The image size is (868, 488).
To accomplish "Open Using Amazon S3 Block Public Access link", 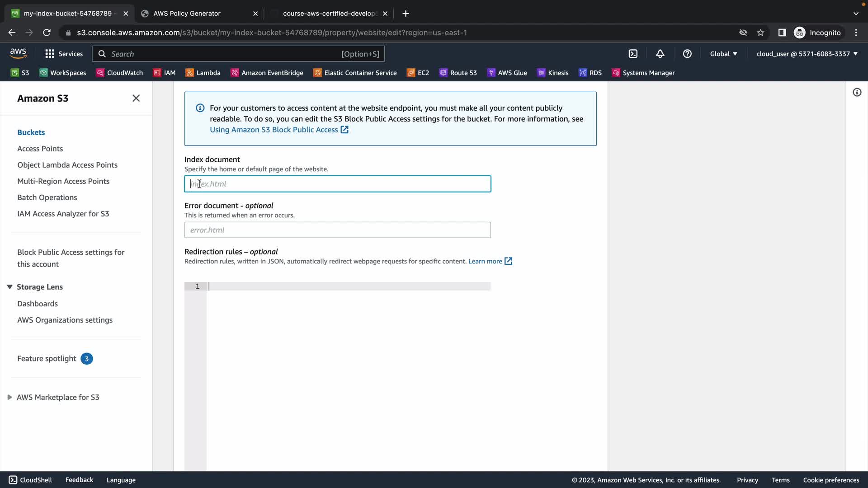I will click(274, 130).
